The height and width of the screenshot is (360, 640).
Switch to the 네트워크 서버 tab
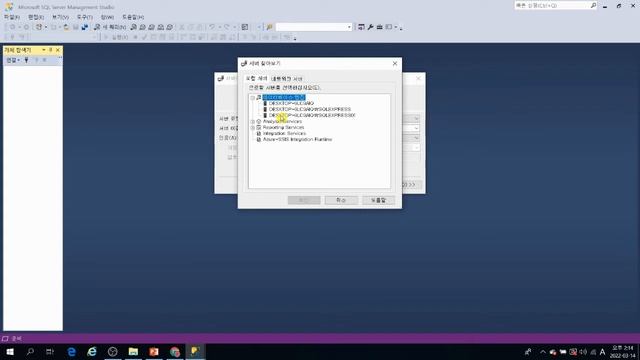tap(287, 79)
